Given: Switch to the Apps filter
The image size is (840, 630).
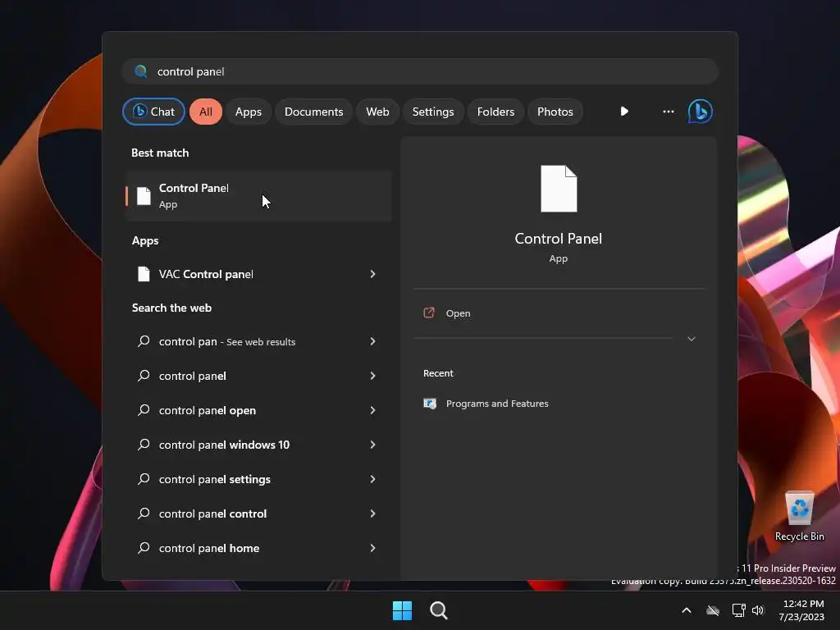Looking at the screenshot, I should pos(249,112).
